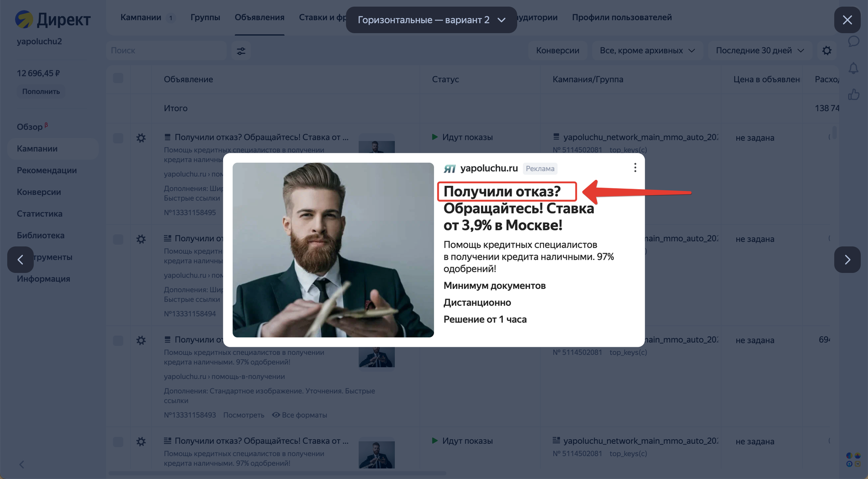
Task: Open the 'Последние 30 дней' period dropdown
Action: (x=760, y=51)
